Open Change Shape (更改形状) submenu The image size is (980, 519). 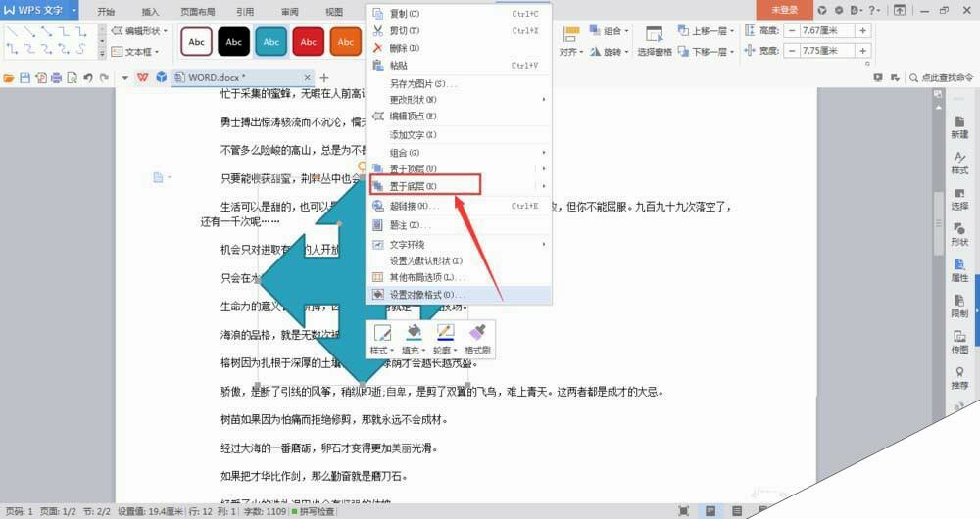tap(458, 99)
